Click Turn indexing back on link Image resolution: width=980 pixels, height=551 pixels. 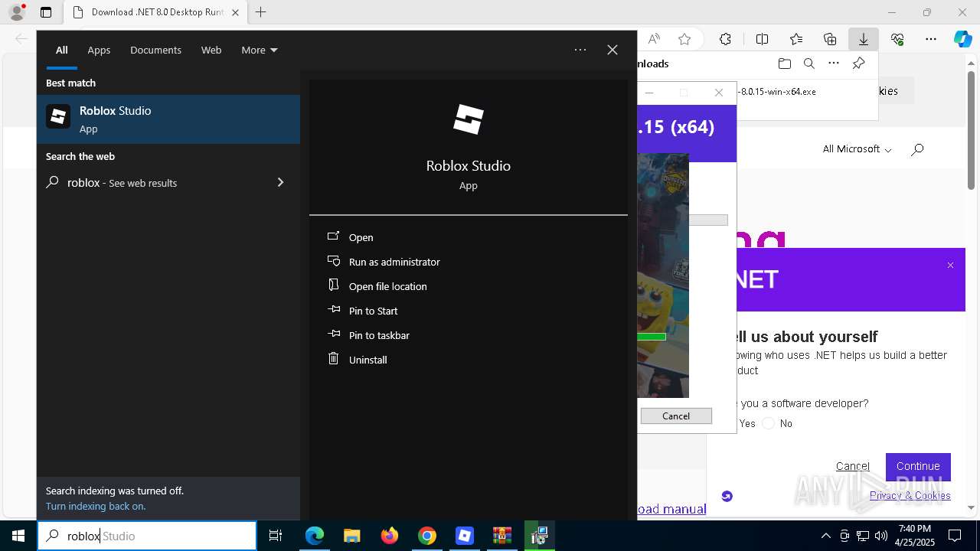96,506
